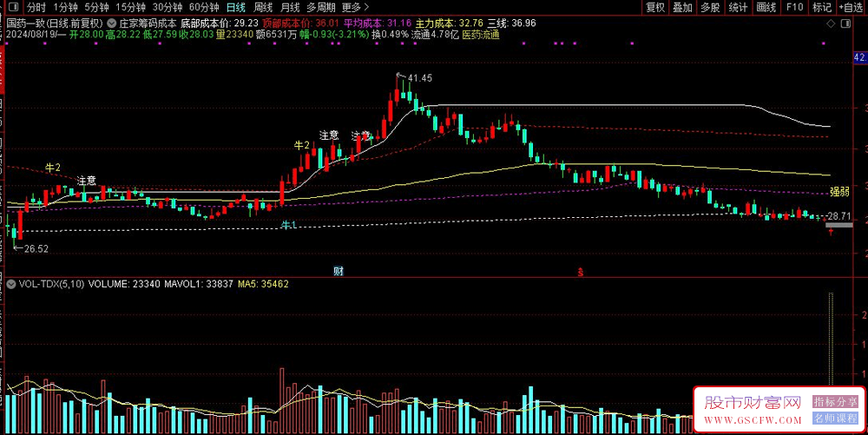Viewport: 868px width, 435px height.
Task: Click the 名师课程 link in banner
Action: pos(835,419)
